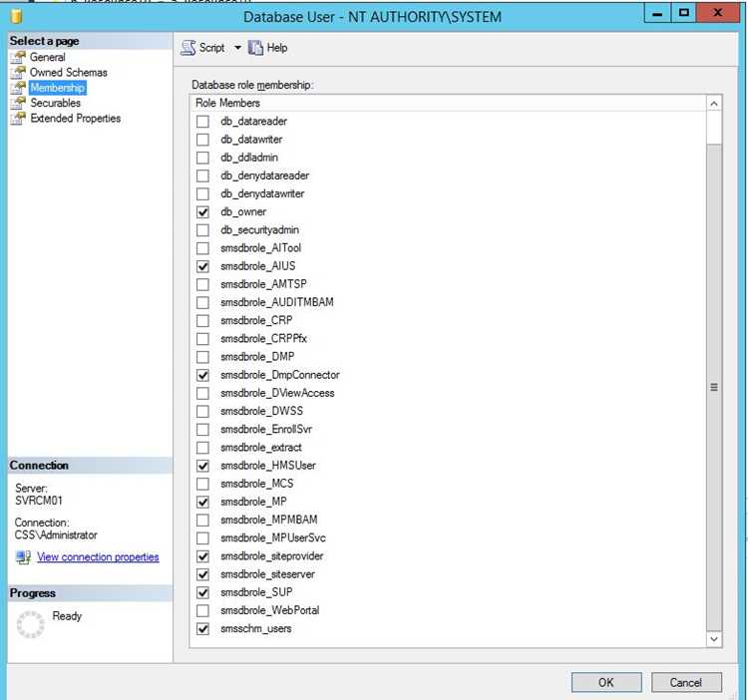
Task: Enable smsdbrole_MPMBAM checkbox
Action: coord(202,520)
